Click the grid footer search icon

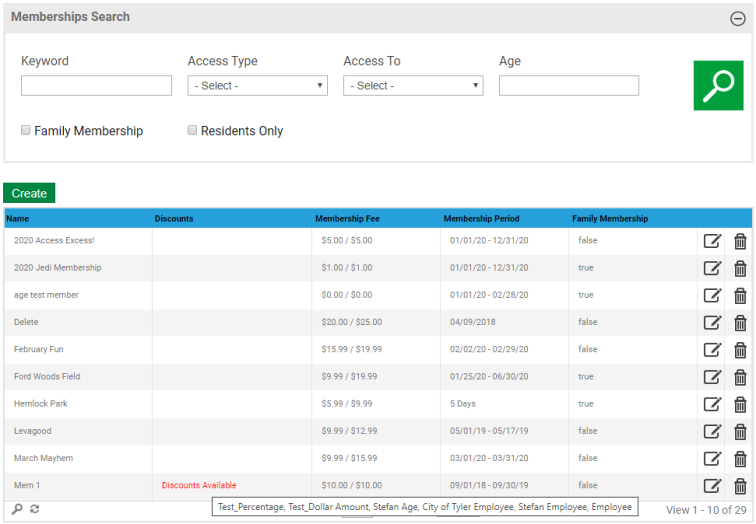click(17, 509)
